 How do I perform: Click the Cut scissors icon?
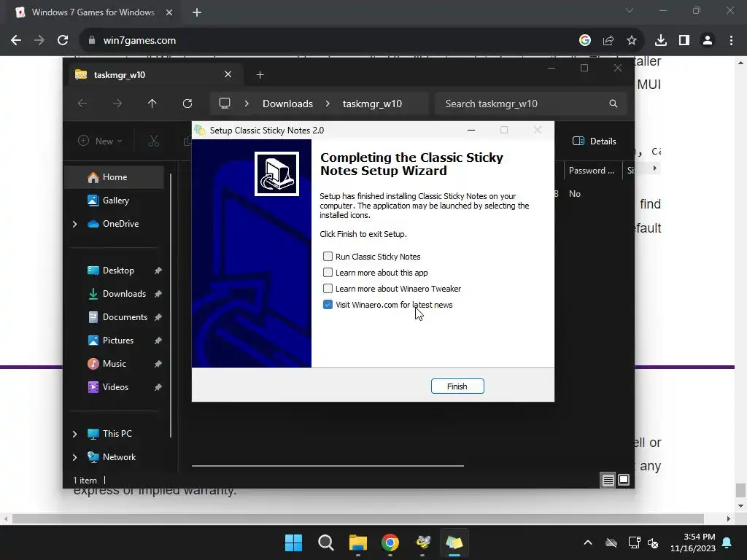point(153,141)
